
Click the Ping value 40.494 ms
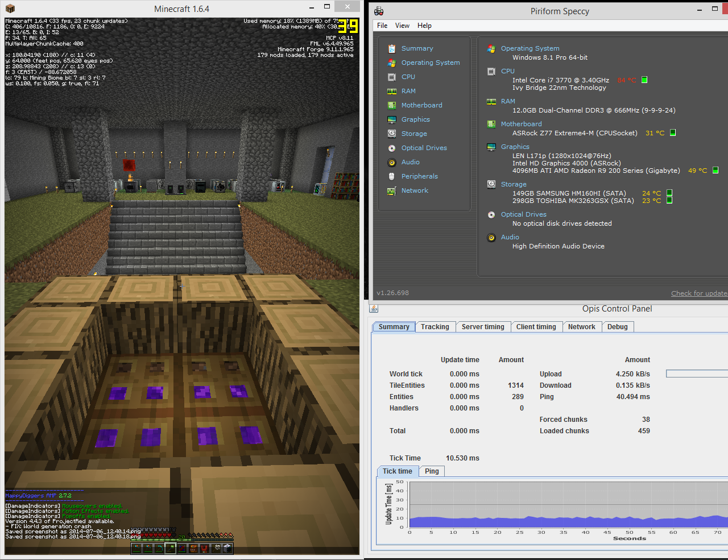tap(633, 397)
